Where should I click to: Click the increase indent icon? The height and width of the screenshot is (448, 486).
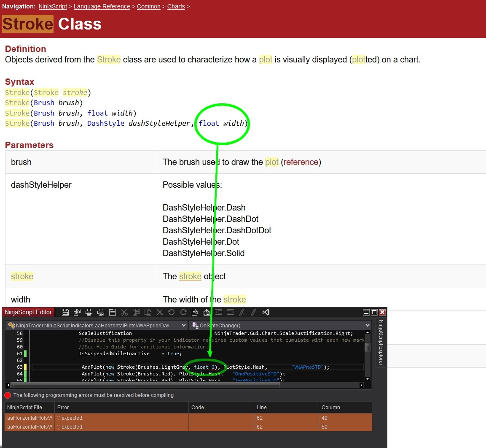click(x=231, y=312)
